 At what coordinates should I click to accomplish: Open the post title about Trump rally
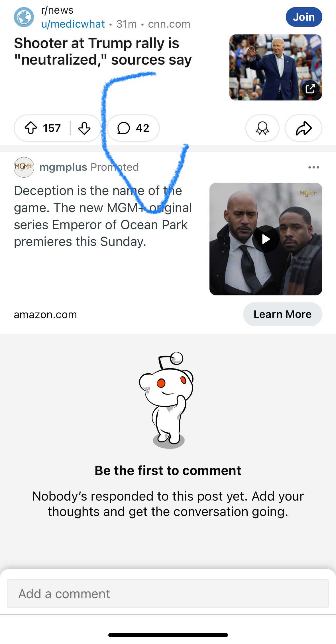pyautogui.click(x=103, y=52)
